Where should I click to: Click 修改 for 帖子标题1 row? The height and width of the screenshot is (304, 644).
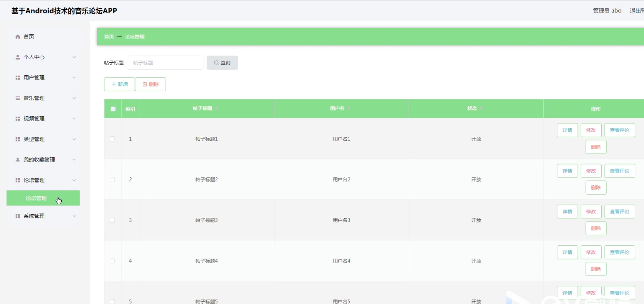591,130
